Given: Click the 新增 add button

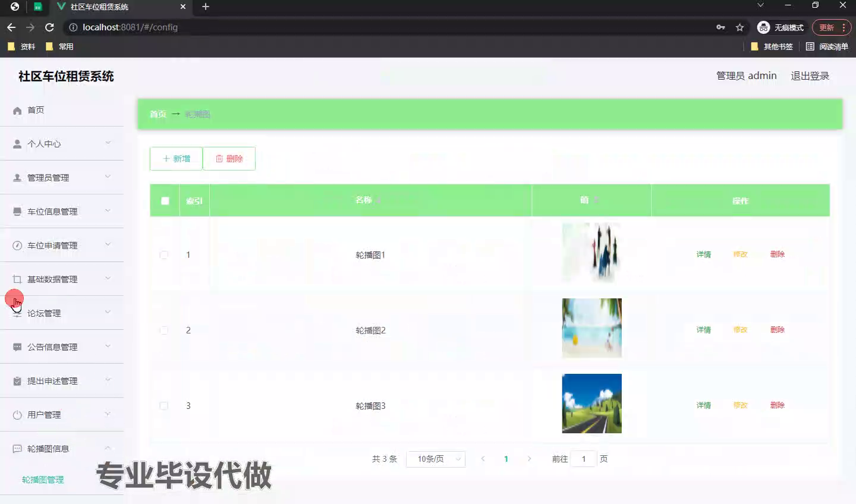Looking at the screenshot, I should point(176,159).
